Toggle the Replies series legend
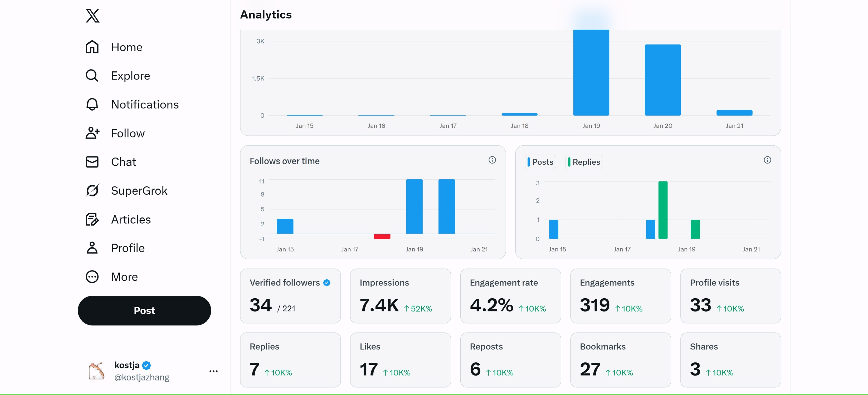Viewport: 868px width, 395px height. [584, 162]
